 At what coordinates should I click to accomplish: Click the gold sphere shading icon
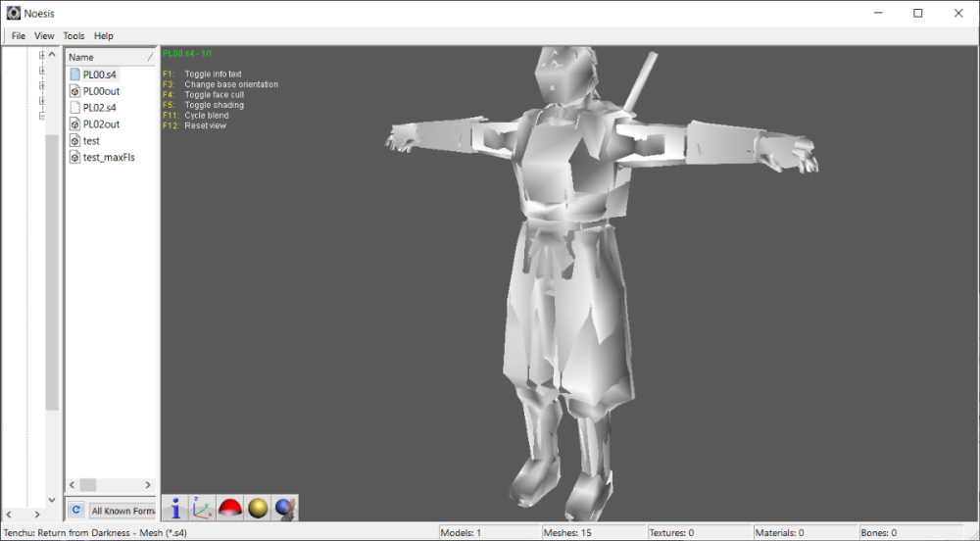click(x=258, y=508)
